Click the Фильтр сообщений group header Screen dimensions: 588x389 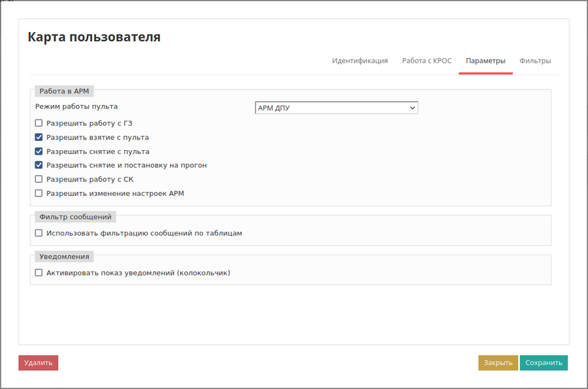click(75, 217)
